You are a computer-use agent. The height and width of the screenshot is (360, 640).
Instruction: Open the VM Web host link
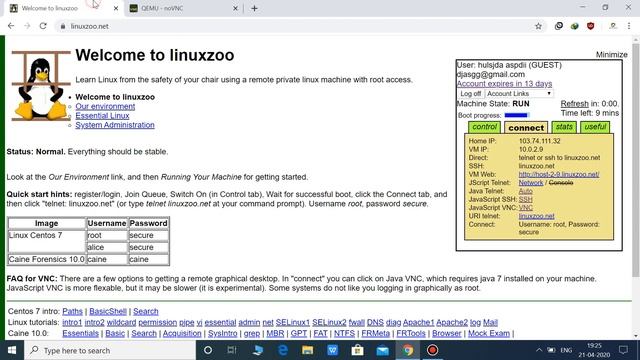[x=559, y=174]
